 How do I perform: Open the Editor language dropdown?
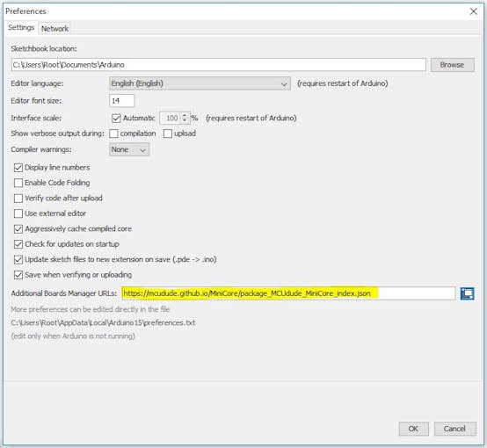point(200,83)
